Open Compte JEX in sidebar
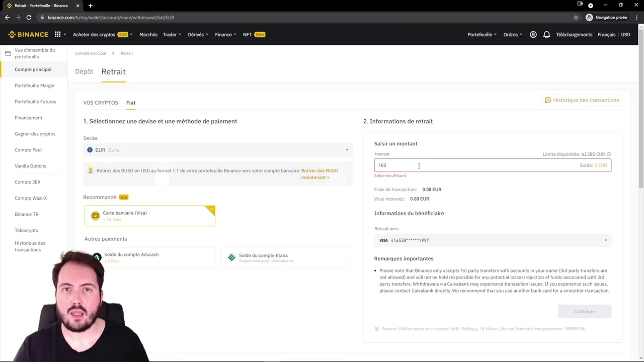Image resolution: width=644 pixels, height=362 pixels. coord(28,182)
